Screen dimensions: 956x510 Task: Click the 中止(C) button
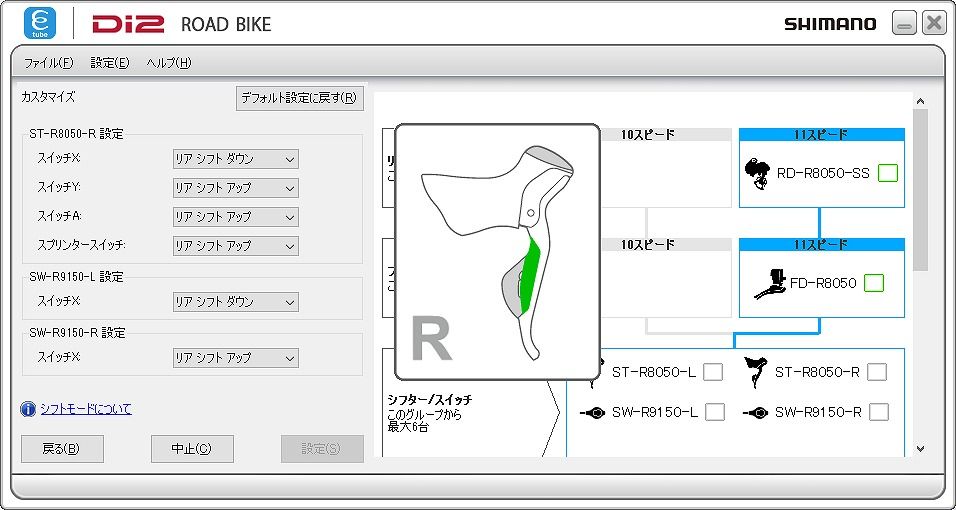click(192, 449)
